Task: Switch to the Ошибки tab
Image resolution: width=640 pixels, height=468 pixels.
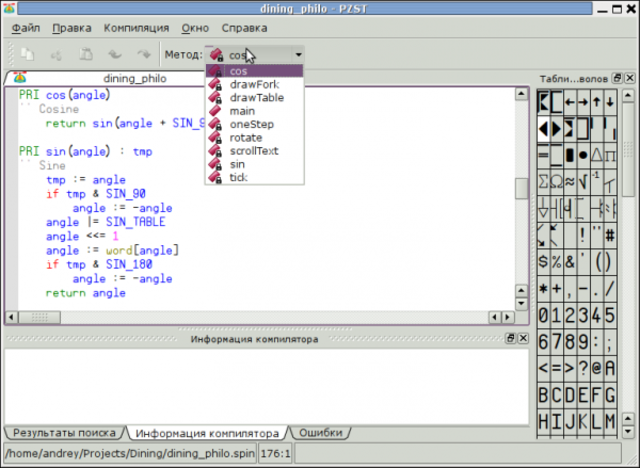Action: [321, 433]
